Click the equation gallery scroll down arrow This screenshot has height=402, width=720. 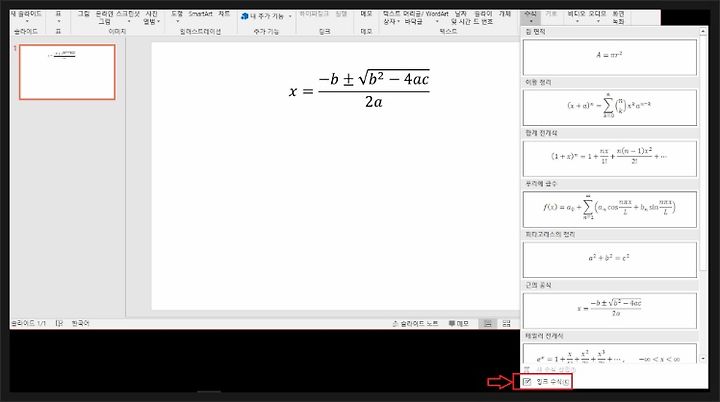pyautogui.click(x=703, y=358)
